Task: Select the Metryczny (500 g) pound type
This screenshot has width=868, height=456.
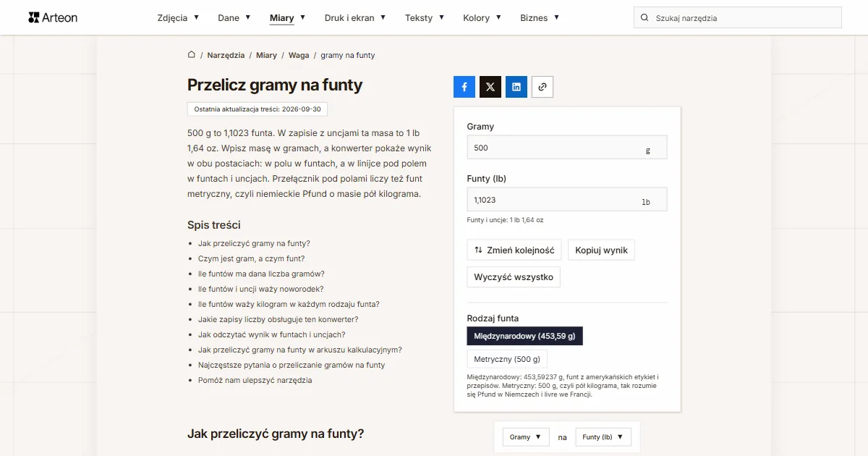Action: (507, 359)
